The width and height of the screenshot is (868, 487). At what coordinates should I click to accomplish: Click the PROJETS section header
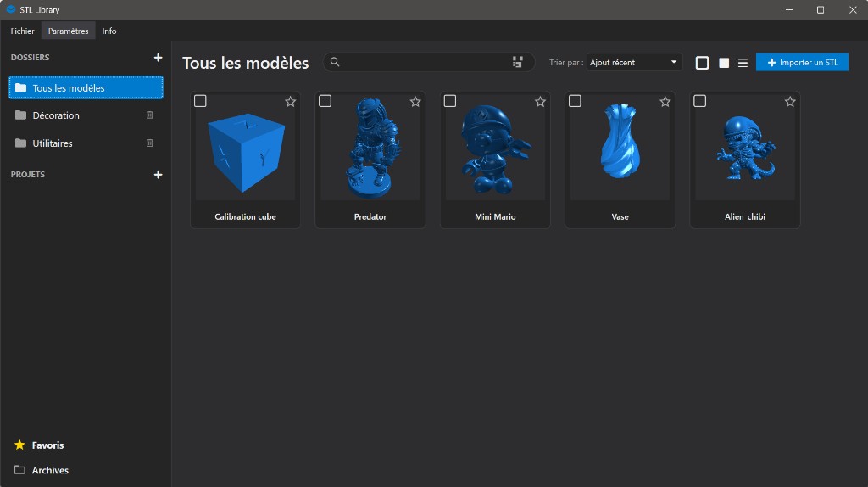click(28, 174)
